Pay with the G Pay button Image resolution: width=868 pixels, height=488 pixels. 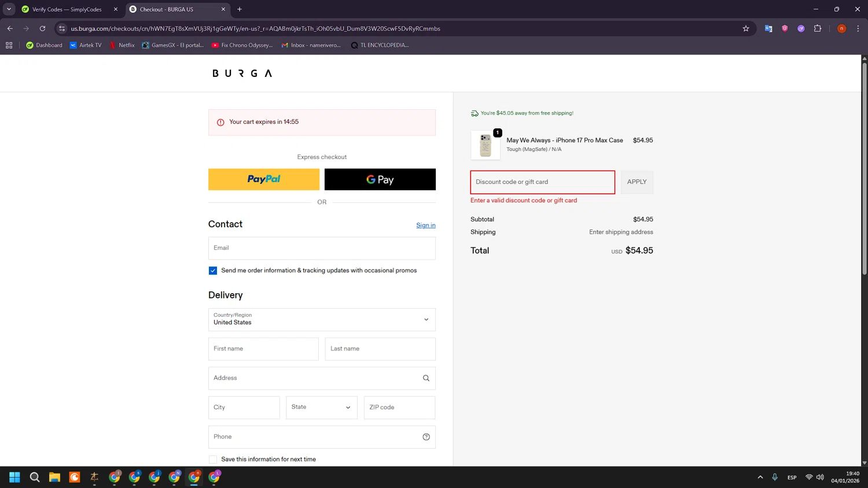point(380,179)
